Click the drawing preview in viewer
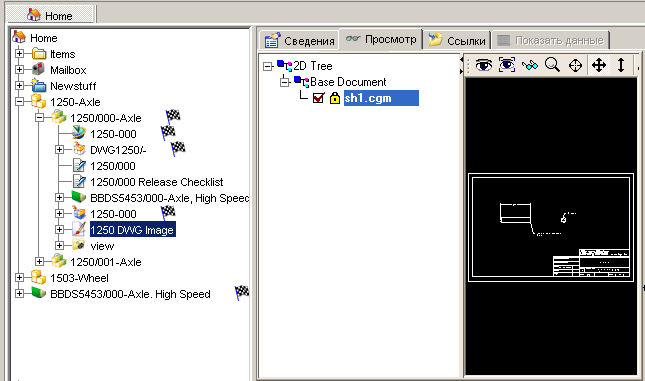This screenshot has width=645, height=381. [x=551, y=227]
